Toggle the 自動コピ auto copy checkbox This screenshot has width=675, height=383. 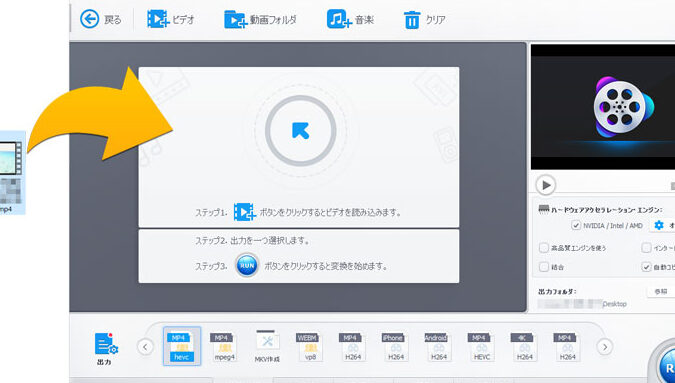(646, 267)
